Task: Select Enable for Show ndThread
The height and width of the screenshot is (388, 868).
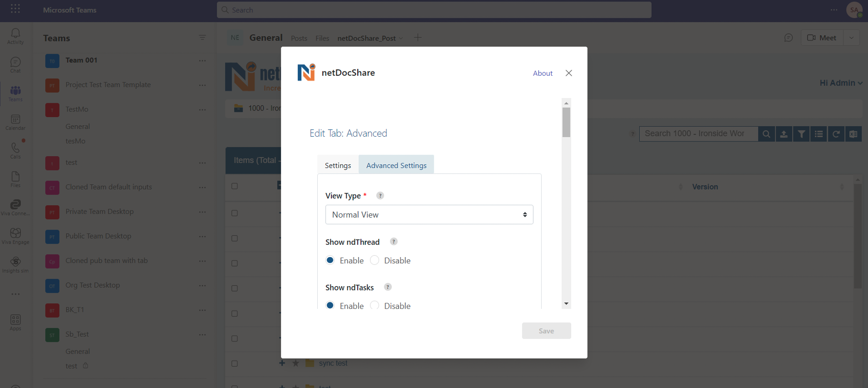Action: tap(330, 260)
